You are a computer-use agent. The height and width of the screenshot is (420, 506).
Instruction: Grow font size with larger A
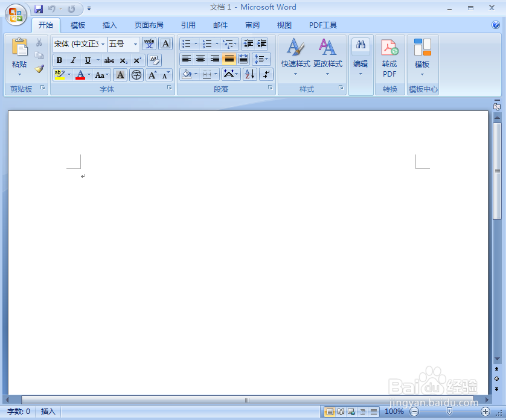(x=152, y=75)
